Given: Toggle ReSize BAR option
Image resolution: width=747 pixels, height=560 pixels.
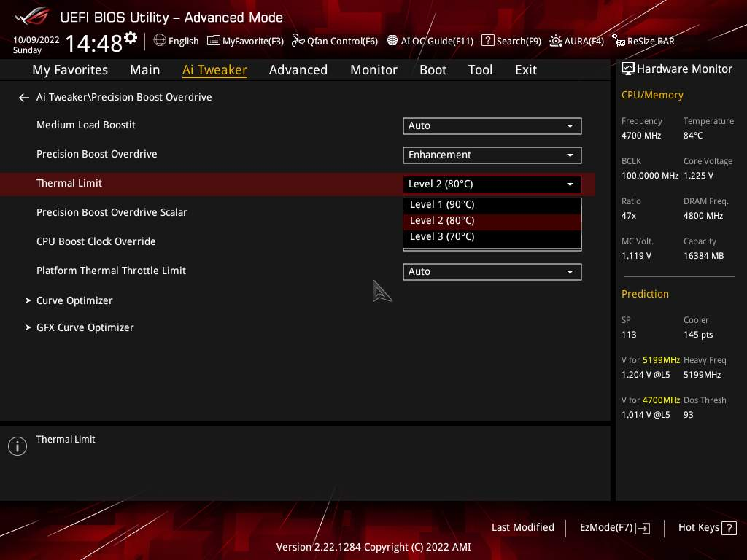Looking at the screenshot, I should (643, 41).
